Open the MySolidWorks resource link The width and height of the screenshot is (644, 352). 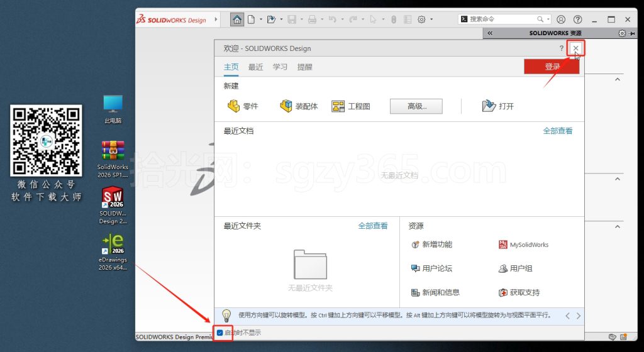[x=524, y=245]
